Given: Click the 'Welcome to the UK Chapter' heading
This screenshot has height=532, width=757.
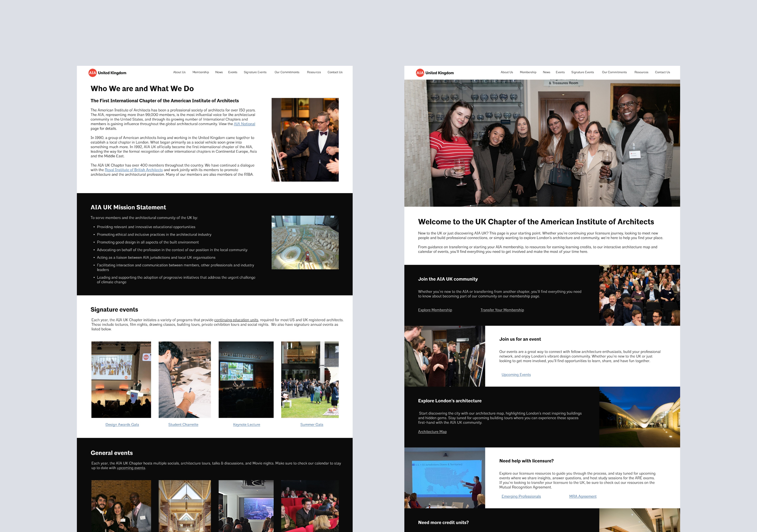Looking at the screenshot, I should (536, 222).
